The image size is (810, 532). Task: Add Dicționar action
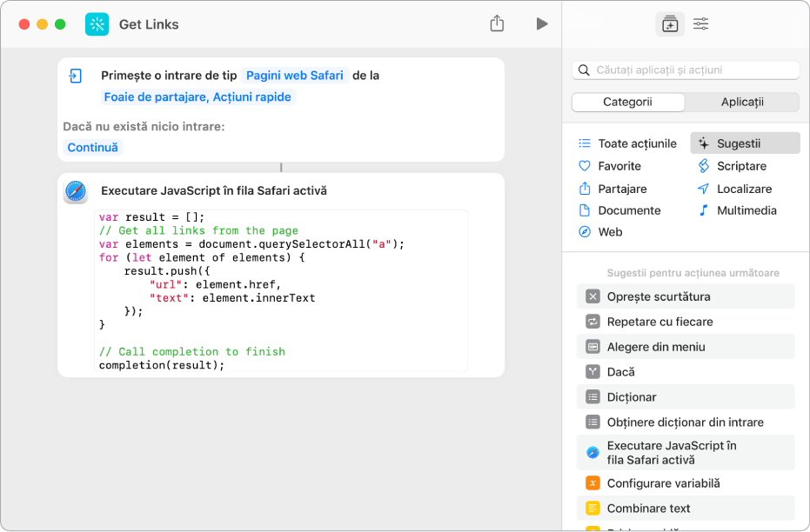tap(686, 397)
